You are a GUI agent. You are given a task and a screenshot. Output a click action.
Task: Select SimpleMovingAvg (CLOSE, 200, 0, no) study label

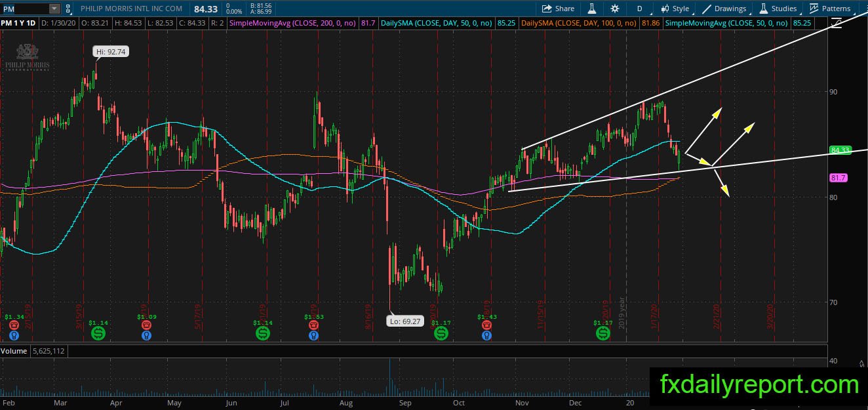click(293, 23)
